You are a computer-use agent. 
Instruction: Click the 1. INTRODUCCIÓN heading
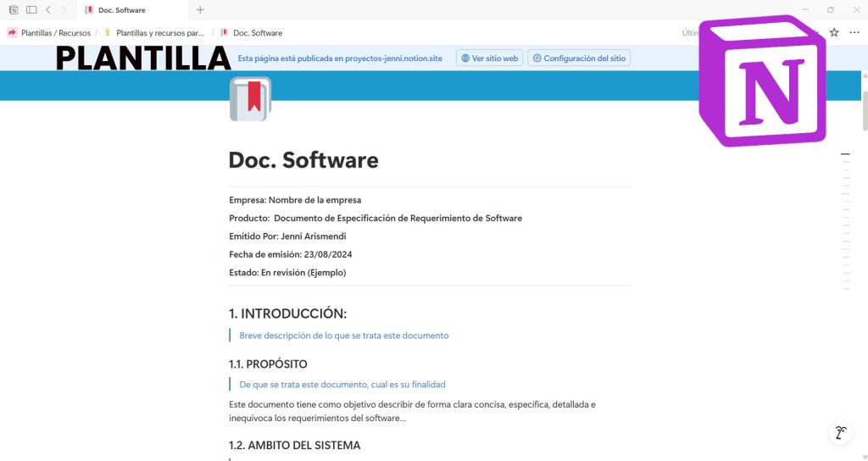click(x=287, y=314)
